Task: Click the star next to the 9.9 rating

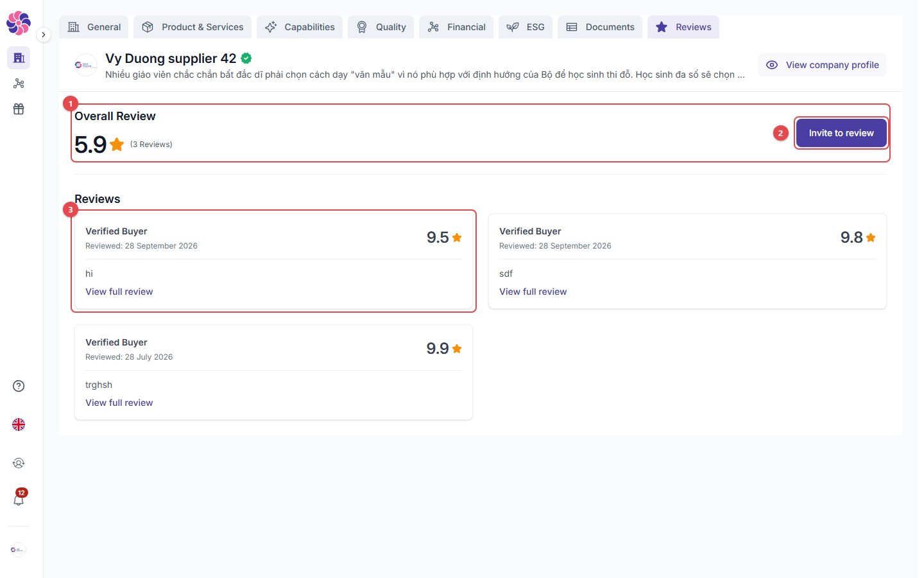Action: click(x=457, y=349)
